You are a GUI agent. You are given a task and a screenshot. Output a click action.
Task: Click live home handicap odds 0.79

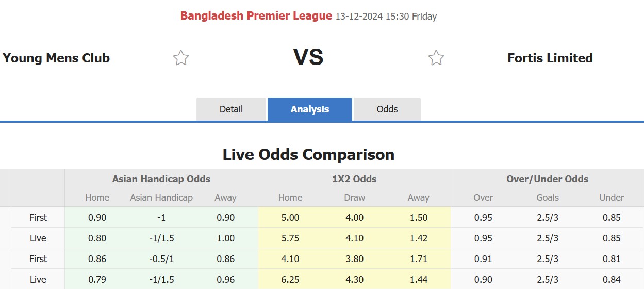pyautogui.click(x=97, y=280)
